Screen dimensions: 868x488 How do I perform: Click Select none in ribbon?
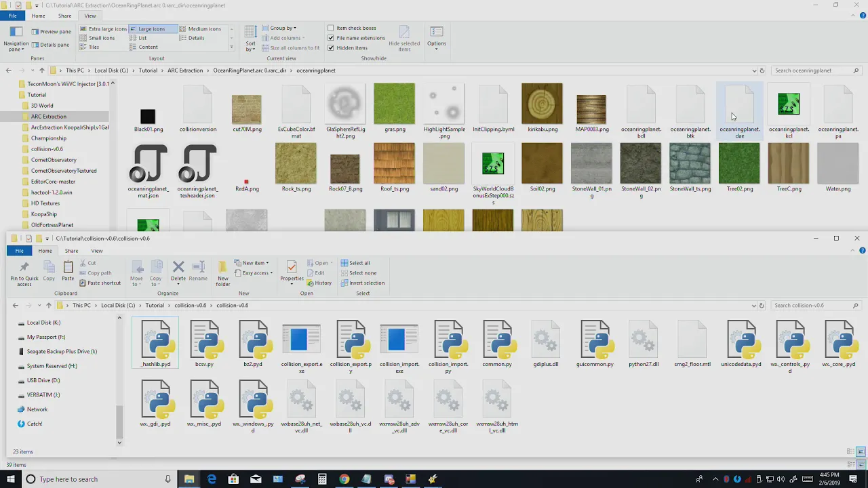(358, 273)
